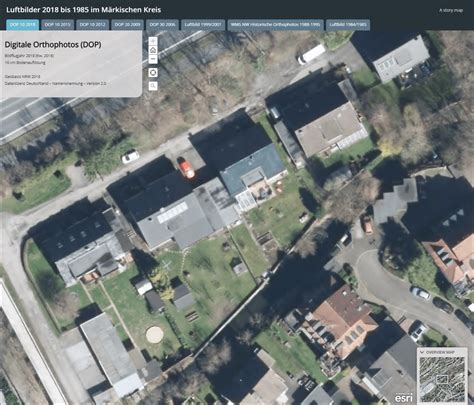Click the 'A story map' link

(451, 10)
